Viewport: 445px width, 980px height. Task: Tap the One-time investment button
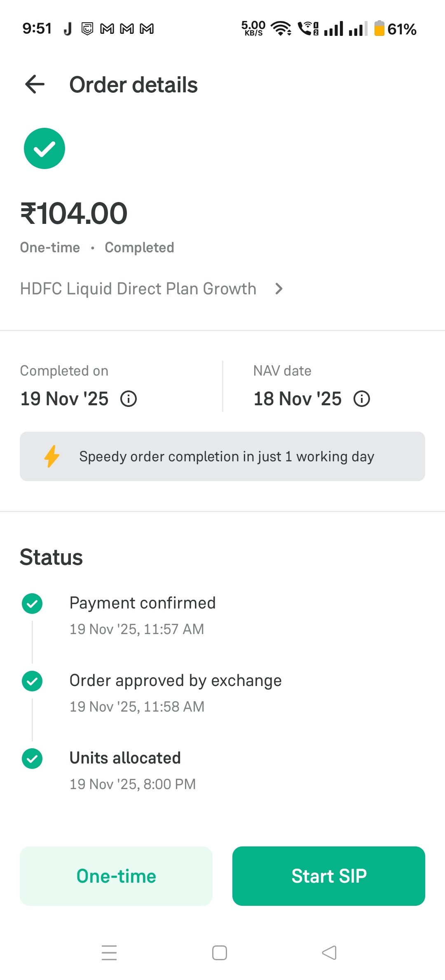[x=116, y=876]
